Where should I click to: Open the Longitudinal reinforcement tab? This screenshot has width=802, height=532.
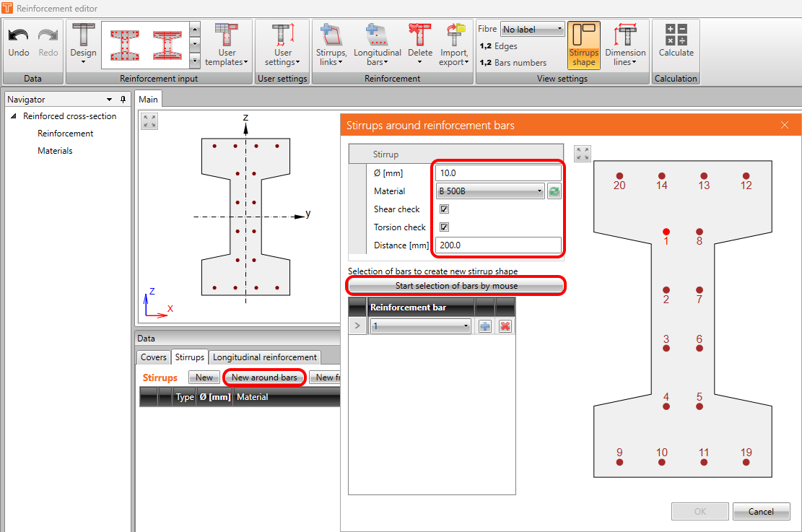pyautogui.click(x=264, y=357)
